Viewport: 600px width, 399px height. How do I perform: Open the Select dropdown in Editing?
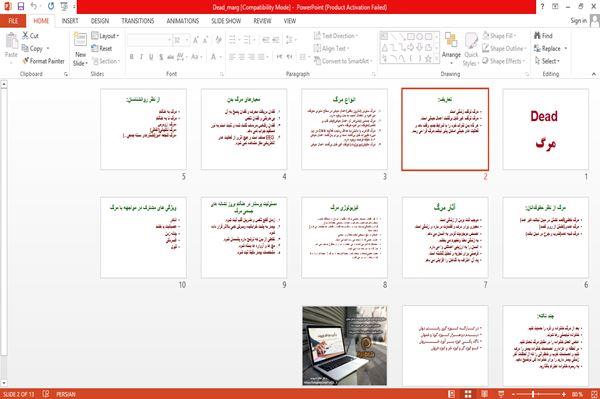(x=547, y=61)
